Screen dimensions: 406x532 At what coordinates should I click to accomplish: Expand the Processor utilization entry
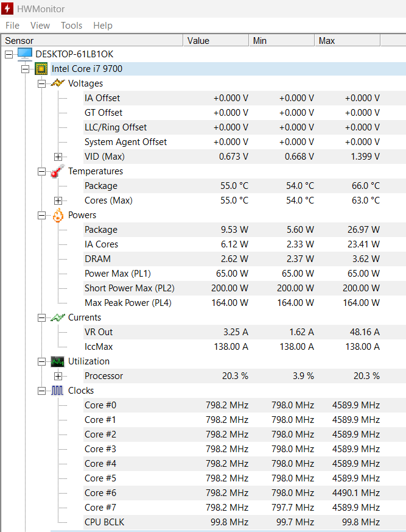click(58, 376)
